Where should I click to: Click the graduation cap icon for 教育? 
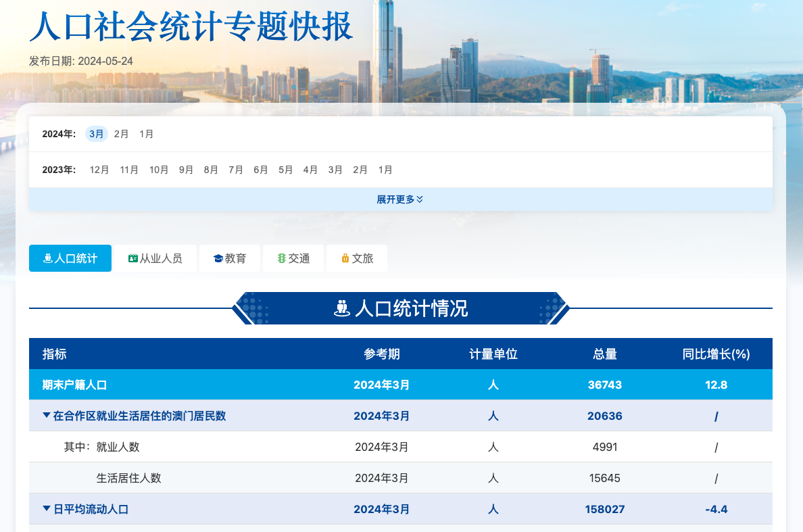coord(218,259)
